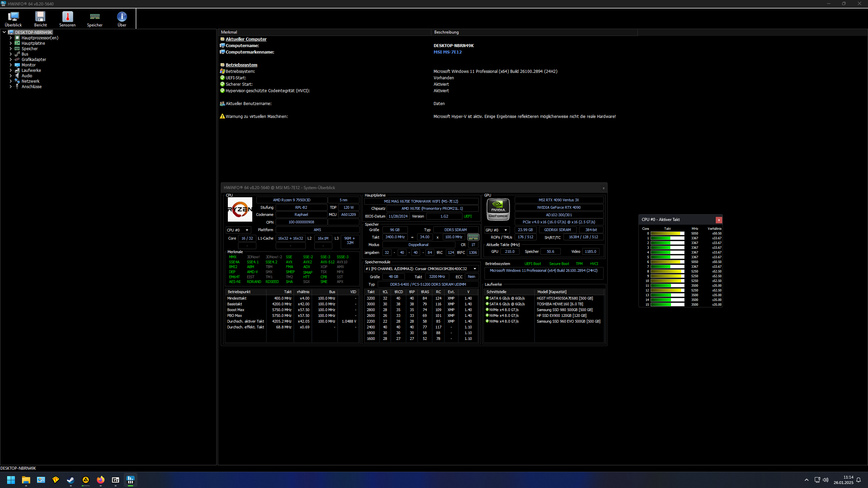This screenshot has width=868, height=488.
Task: Select the Anschlüsse tree item
Action: point(32,87)
